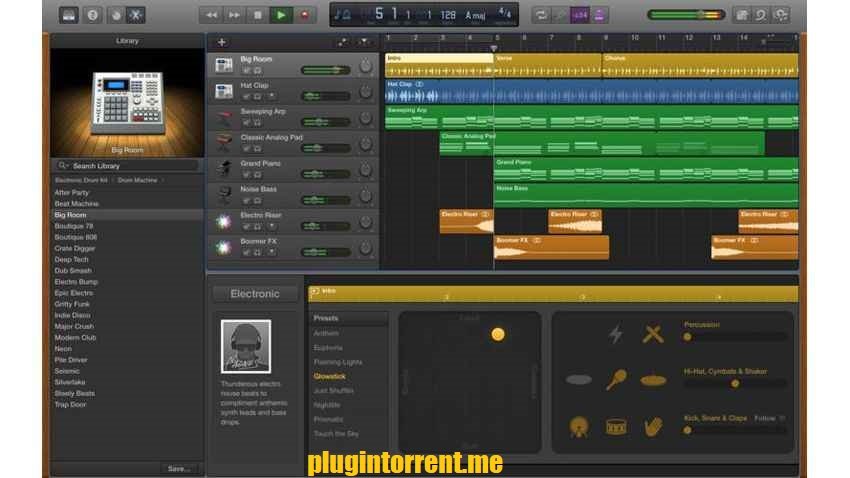The width and height of the screenshot is (850, 478).
Task: Toggle the lightning bolt percussion icon
Action: (615, 334)
